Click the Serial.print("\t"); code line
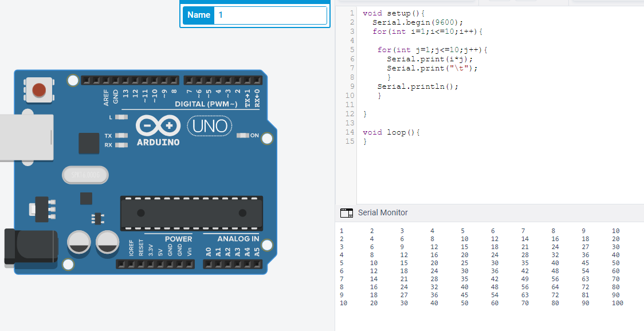Viewport: 644px width, 331px height. 432,68
